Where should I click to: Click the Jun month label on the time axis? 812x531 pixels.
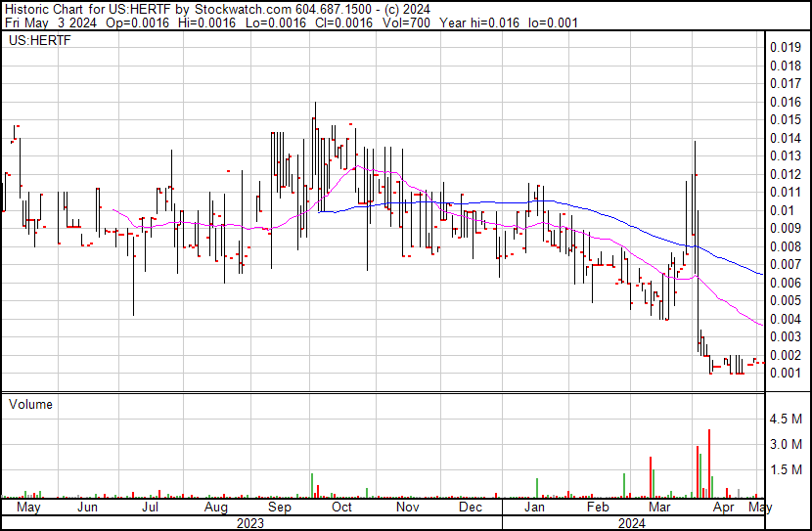[87, 507]
